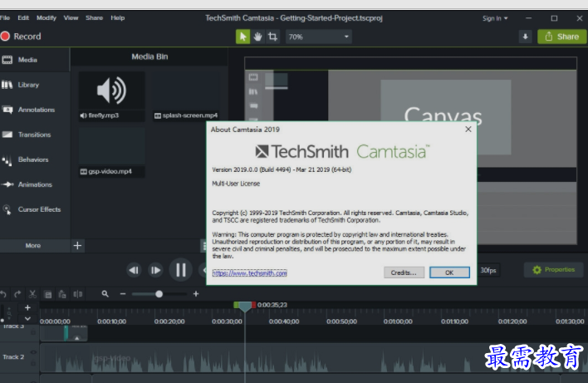The height and width of the screenshot is (383, 588).
Task: Open the Annotations tab
Action: tap(35, 110)
